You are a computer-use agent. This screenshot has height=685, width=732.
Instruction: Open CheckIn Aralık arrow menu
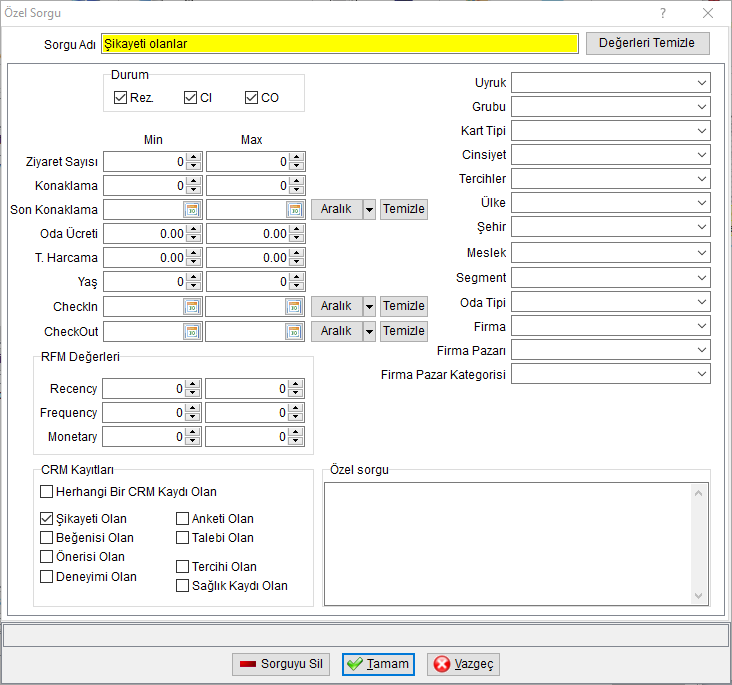tap(369, 307)
